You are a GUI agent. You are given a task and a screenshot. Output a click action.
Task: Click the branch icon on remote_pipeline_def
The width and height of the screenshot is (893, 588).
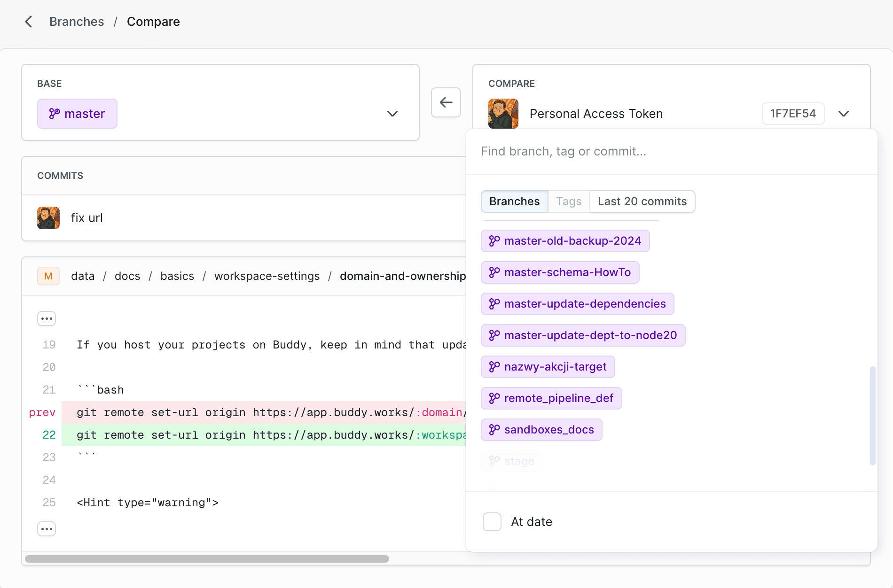pyautogui.click(x=494, y=398)
